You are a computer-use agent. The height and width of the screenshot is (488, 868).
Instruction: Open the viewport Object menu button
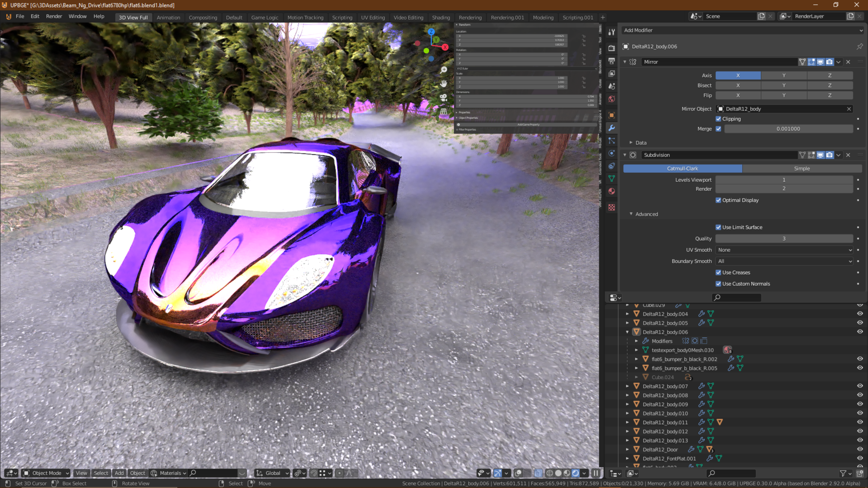click(x=137, y=473)
